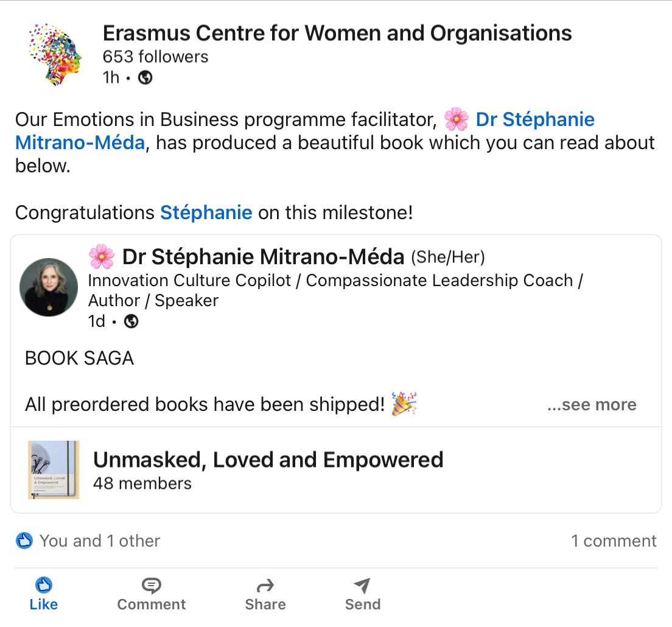Click the globe visibility icon under Erasmus Centre
The image size is (672, 627).
(145, 78)
